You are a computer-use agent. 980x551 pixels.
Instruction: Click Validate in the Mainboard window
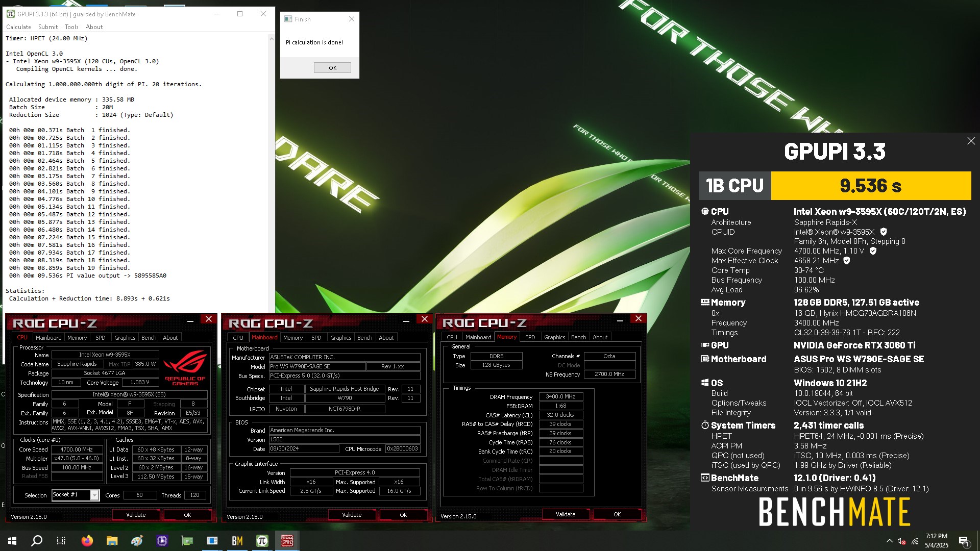(352, 515)
